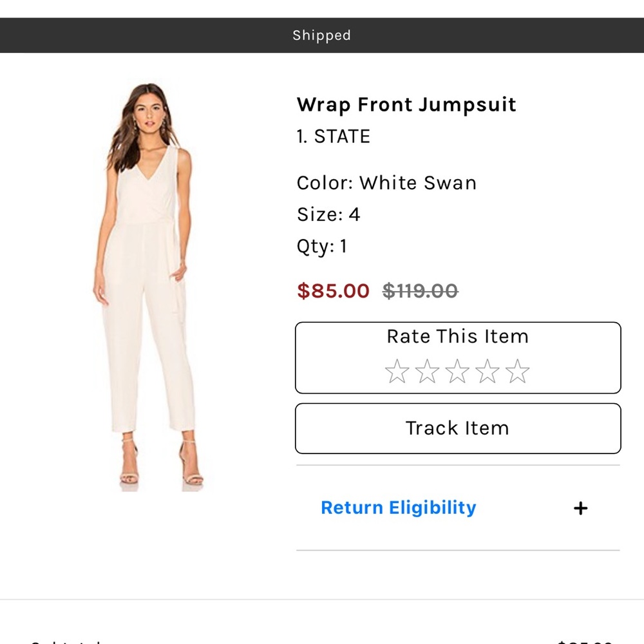The height and width of the screenshot is (644, 644).
Task: Click the 1. STATE brand name
Action: click(x=333, y=136)
